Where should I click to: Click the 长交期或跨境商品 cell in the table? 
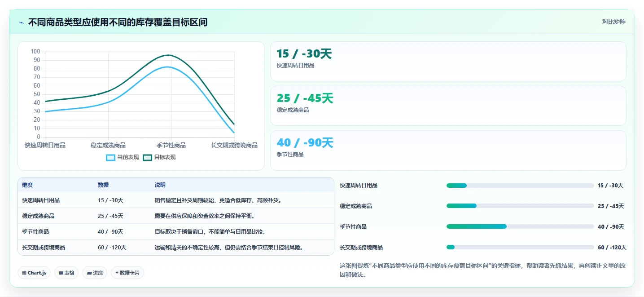click(44, 248)
